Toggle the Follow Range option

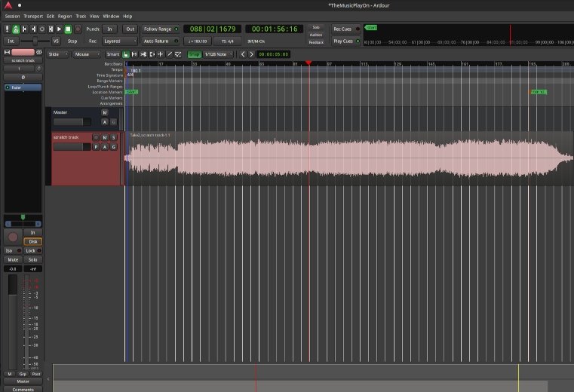(161, 29)
